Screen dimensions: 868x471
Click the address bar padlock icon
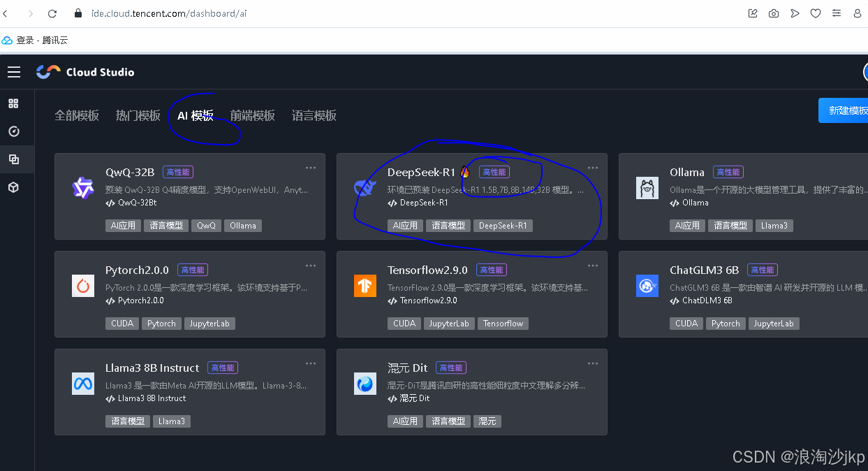tap(78, 13)
